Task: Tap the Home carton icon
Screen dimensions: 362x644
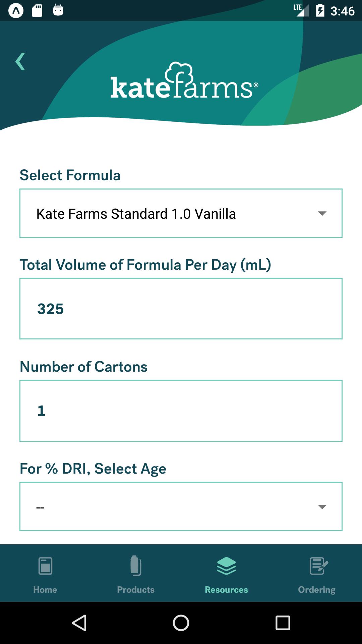Action: point(45,566)
